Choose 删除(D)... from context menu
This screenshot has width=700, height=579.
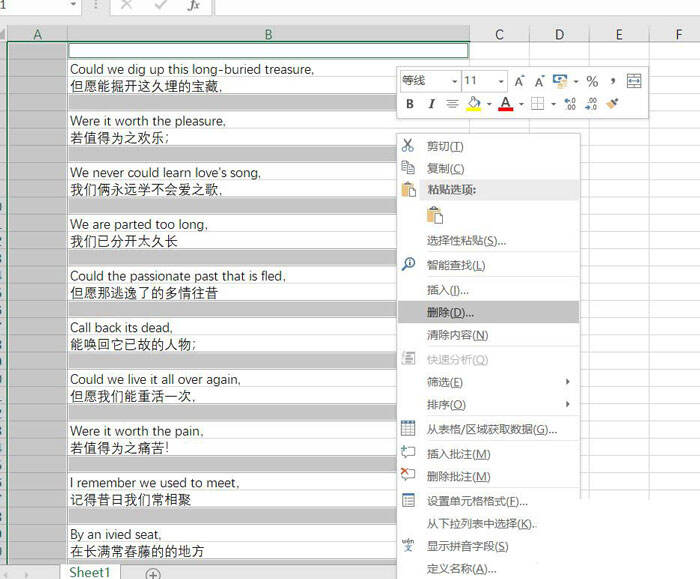tap(488, 312)
